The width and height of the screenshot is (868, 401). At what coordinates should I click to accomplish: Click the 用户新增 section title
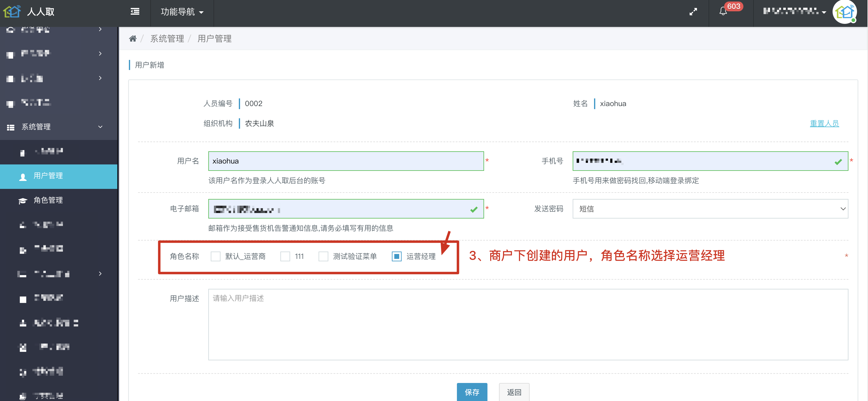(x=149, y=65)
